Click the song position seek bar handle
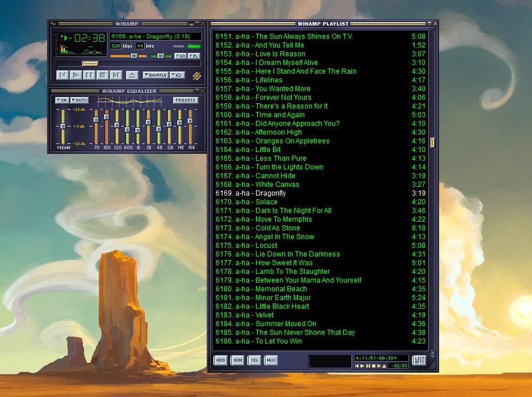The image size is (532, 397). pos(90,63)
